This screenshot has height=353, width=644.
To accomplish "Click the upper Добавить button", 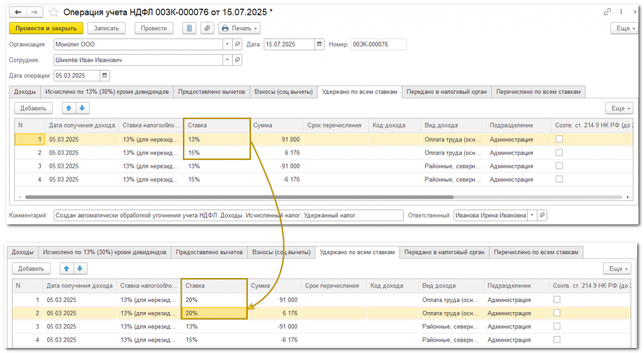I will [x=33, y=108].
